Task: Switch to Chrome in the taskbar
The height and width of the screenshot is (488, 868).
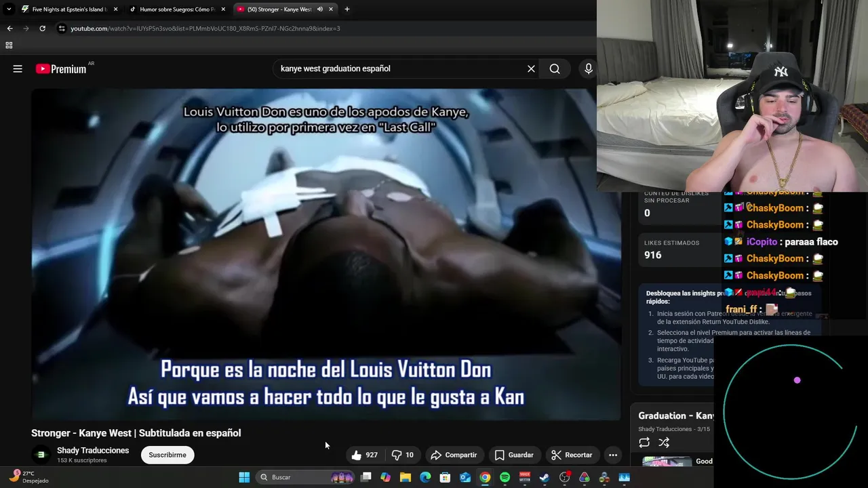Action: pos(485,477)
